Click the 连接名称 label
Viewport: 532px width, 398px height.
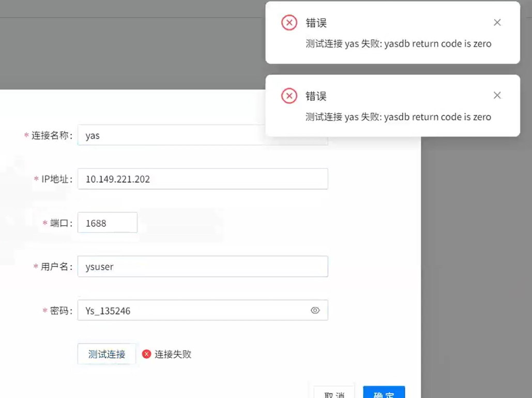tap(52, 135)
